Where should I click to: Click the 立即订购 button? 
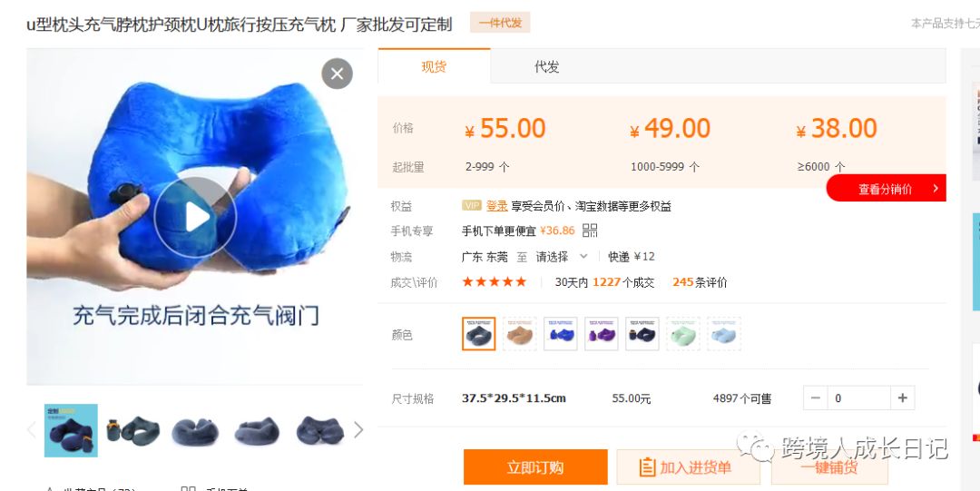(535, 466)
